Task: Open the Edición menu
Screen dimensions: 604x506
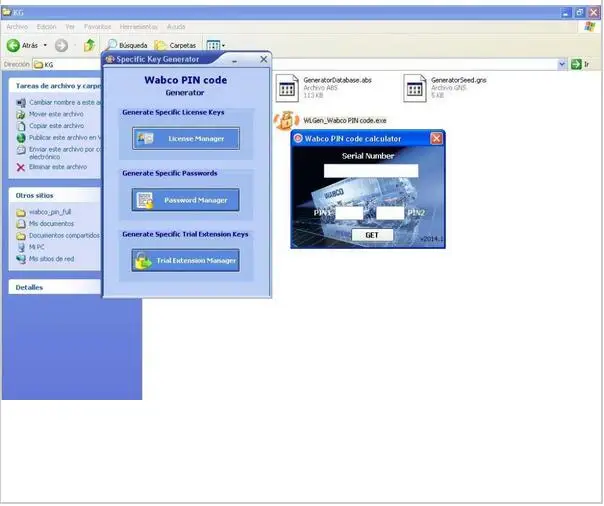Action: [46, 27]
